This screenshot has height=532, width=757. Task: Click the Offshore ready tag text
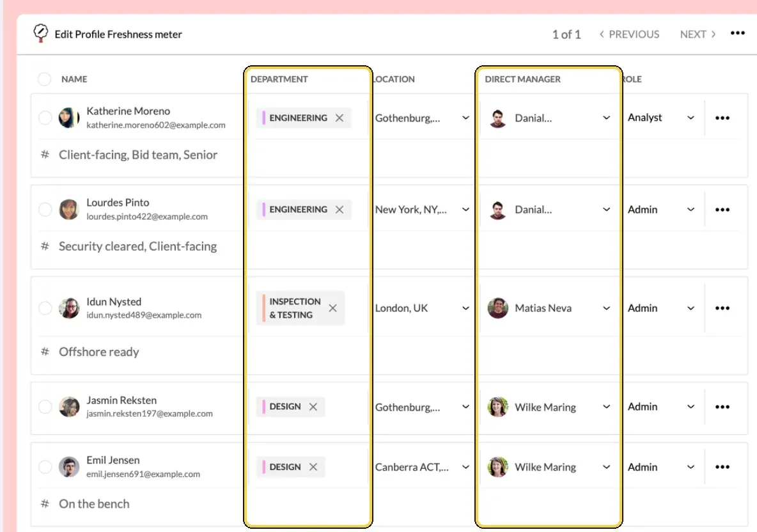(99, 352)
